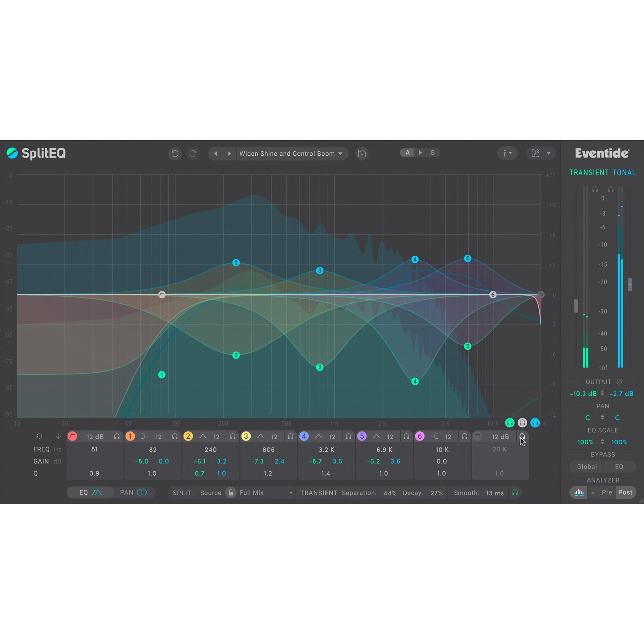Click the undo icon
This screenshot has height=644, width=644.
click(x=175, y=153)
